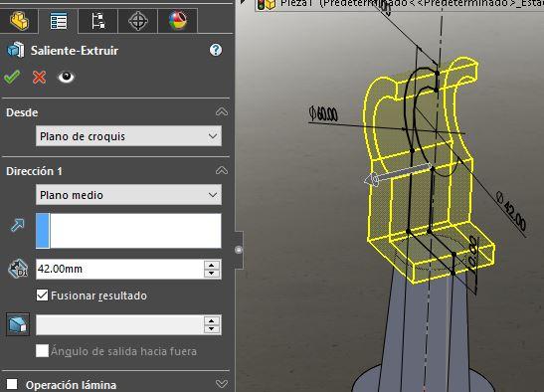The image size is (544, 392).
Task: Click the 42.00mm depth input field
Action: click(119, 269)
